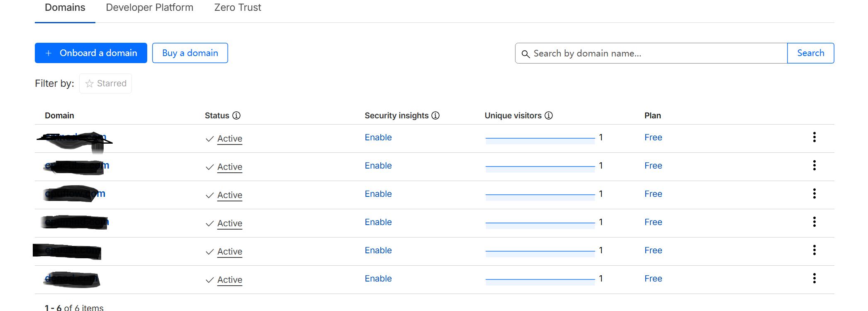Click Enable security insights in the last row

(x=378, y=279)
